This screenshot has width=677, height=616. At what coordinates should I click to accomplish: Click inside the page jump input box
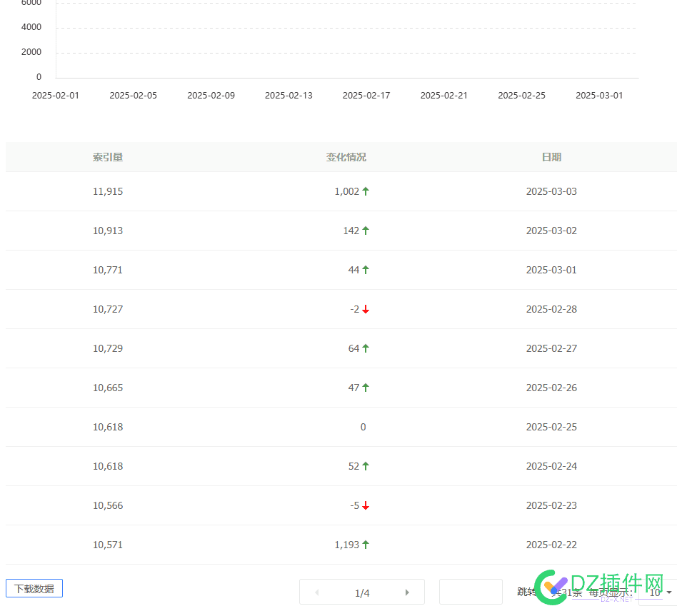pos(470,592)
